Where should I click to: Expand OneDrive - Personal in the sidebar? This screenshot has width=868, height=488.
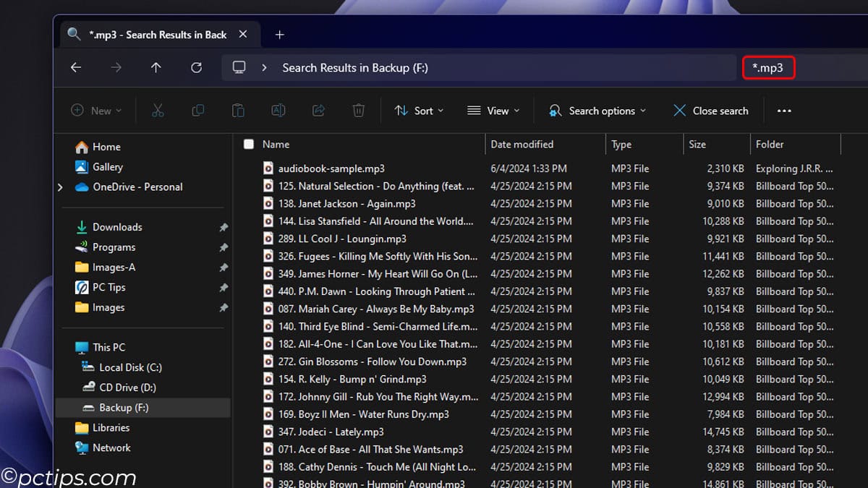tap(60, 187)
